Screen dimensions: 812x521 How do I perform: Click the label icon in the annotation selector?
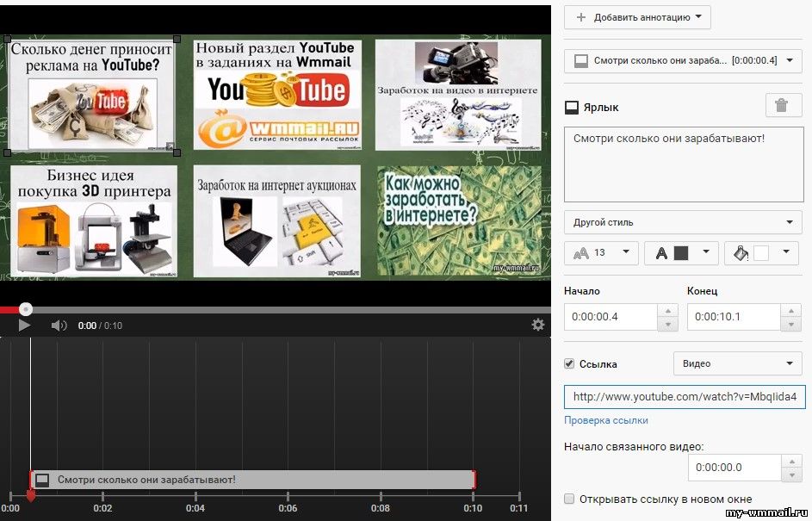point(581,61)
